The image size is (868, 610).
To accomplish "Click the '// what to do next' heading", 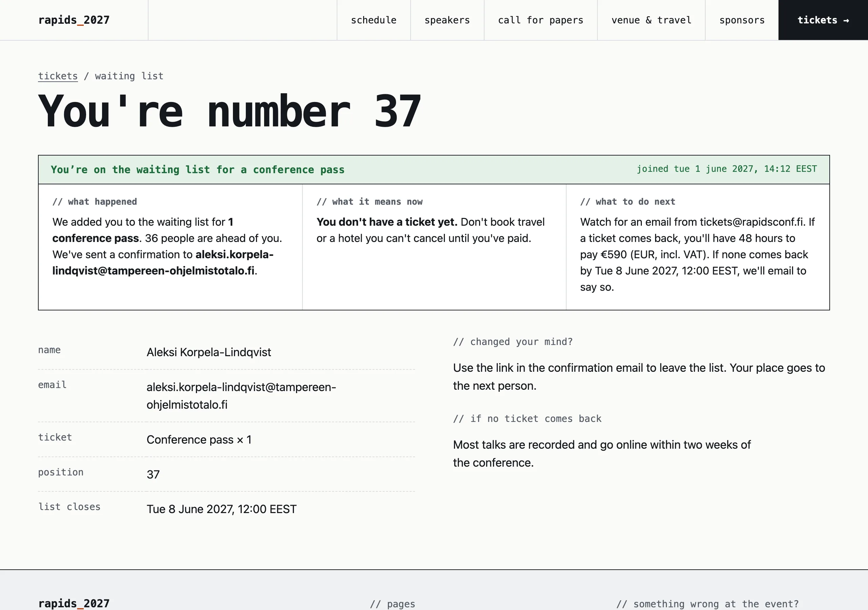I will click(x=628, y=202).
